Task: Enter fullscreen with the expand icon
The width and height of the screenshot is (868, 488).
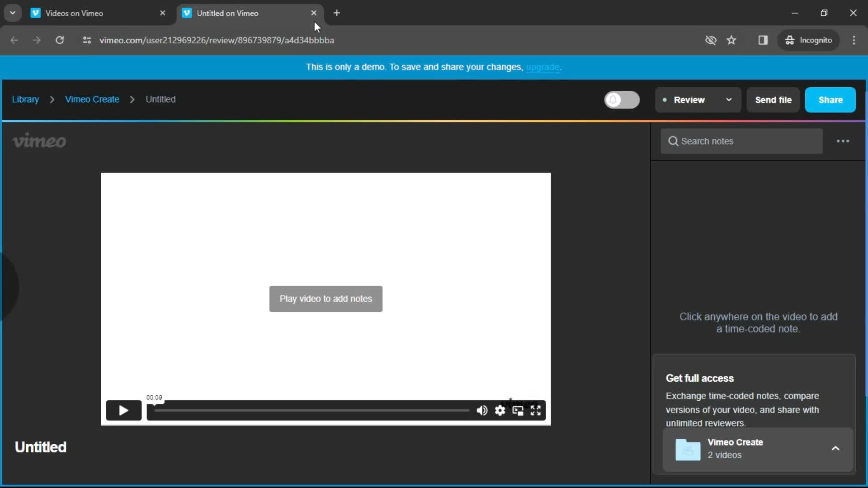Action: point(536,410)
